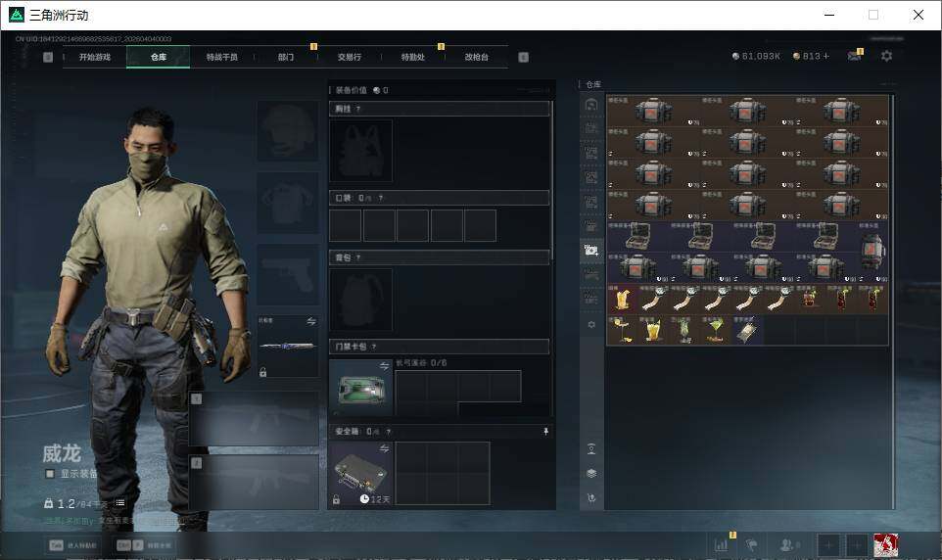Viewport: 942px width, 560px height.
Task: Open the settings gear in the top right
Action: click(x=887, y=56)
